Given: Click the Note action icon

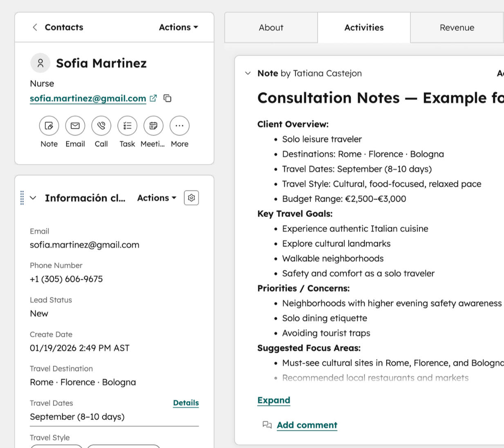Looking at the screenshot, I should pyautogui.click(x=49, y=126).
